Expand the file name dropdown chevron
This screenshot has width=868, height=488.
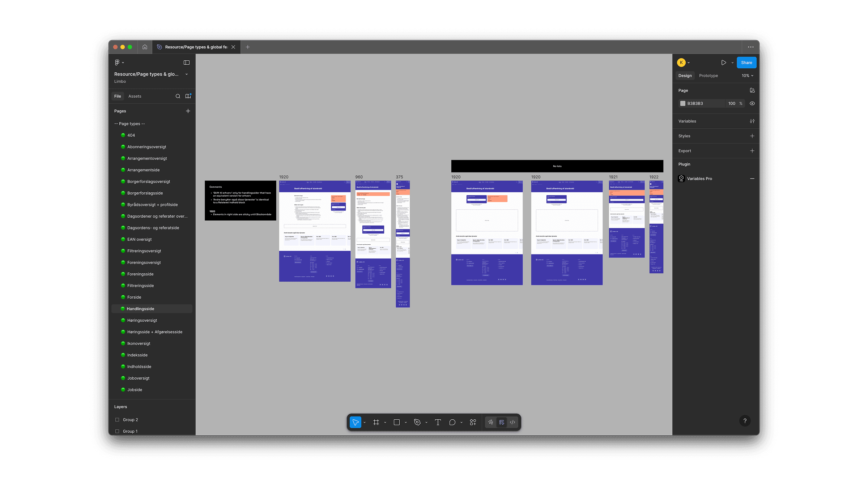click(x=187, y=74)
